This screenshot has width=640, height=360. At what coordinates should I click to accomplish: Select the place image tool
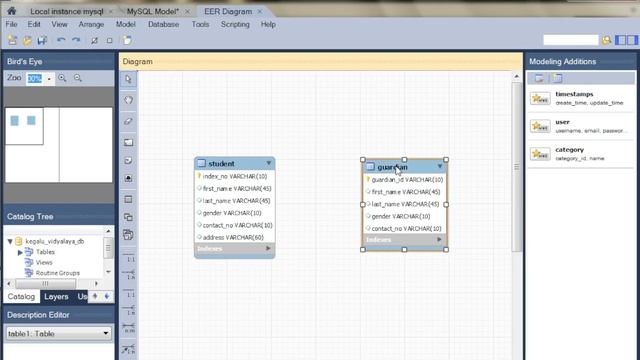pos(129,178)
